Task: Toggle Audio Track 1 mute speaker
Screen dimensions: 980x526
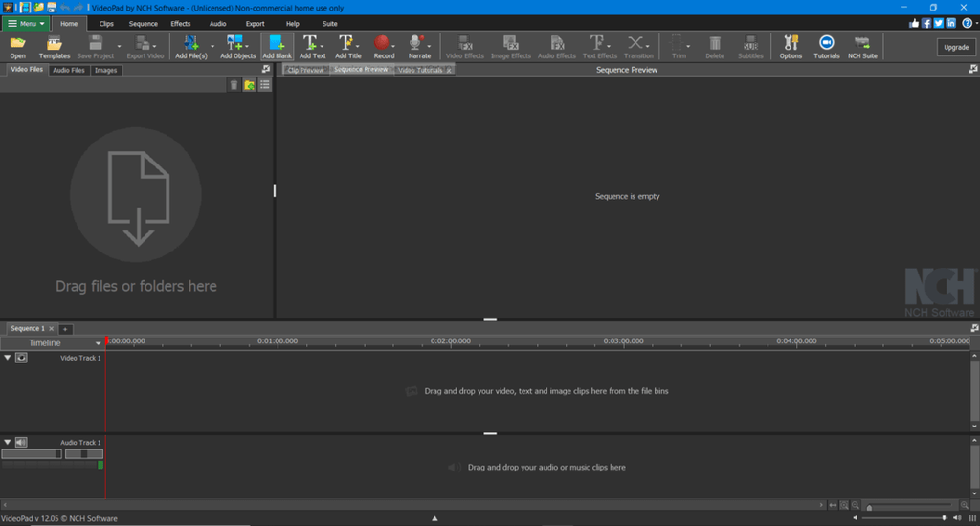Action: pos(21,442)
